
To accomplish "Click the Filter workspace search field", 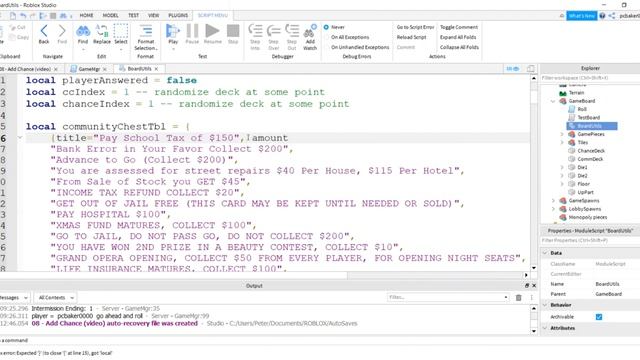I will point(590,78).
